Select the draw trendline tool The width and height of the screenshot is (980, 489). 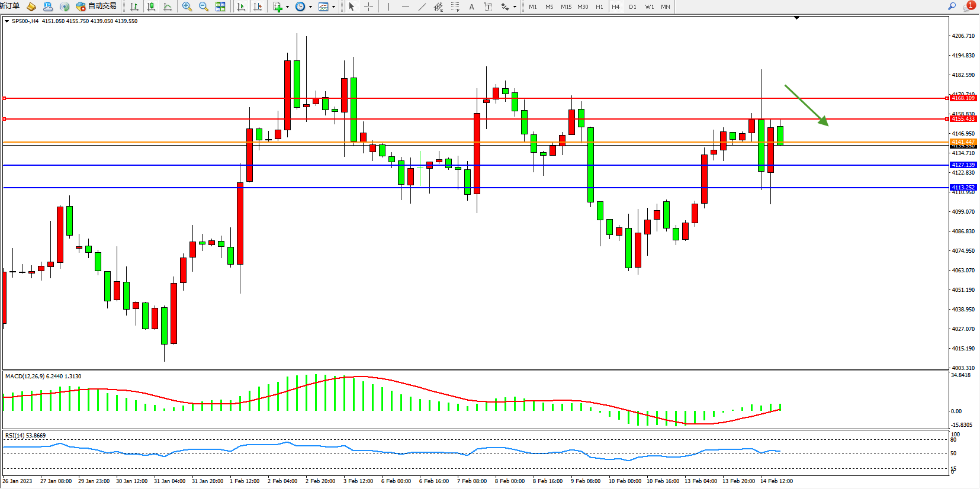pyautogui.click(x=422, y=7)
